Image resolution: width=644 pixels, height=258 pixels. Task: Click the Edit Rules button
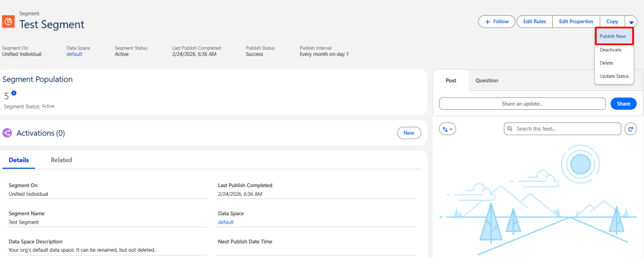click(534, 21)
